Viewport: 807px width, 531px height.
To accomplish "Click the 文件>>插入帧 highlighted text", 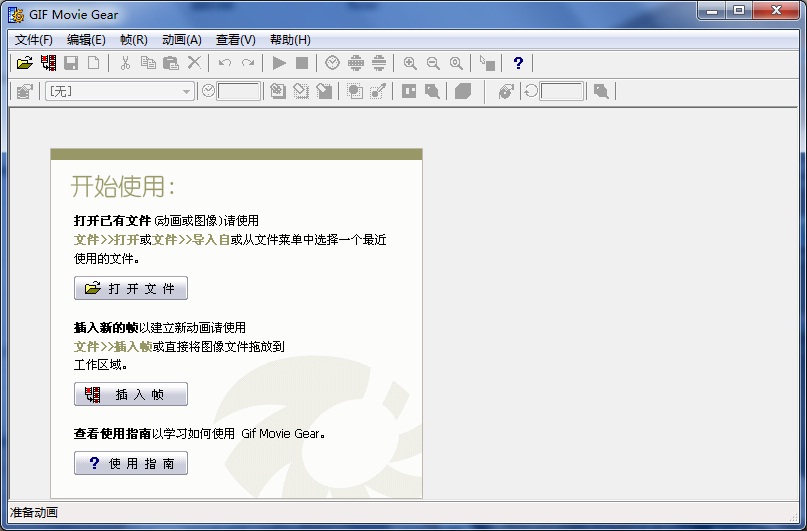I will pyautogui.click(x=113, y=346).
